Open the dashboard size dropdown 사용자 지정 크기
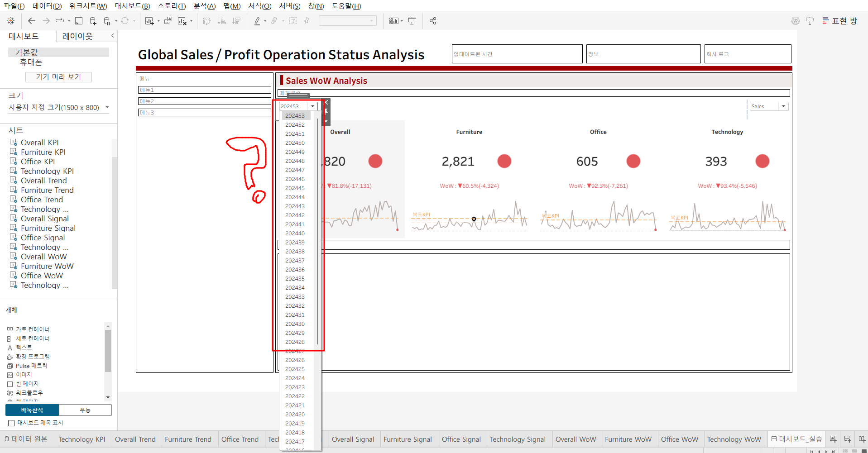Viewport: 868px width, 453px height. [x=59, y=107]
